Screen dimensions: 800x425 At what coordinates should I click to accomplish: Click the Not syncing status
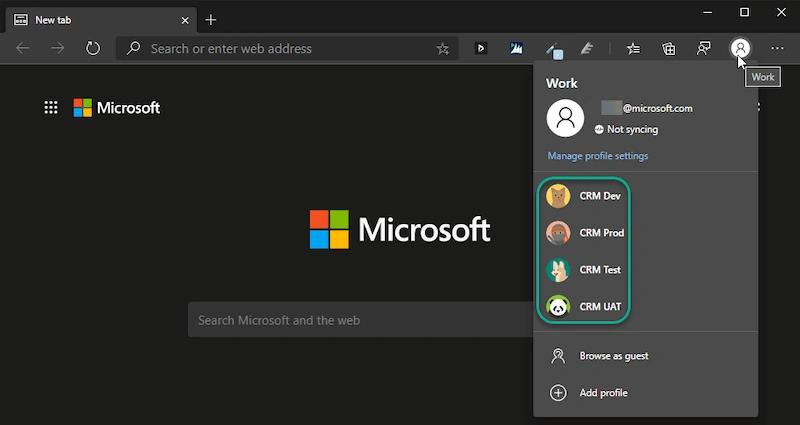[626, 130]
